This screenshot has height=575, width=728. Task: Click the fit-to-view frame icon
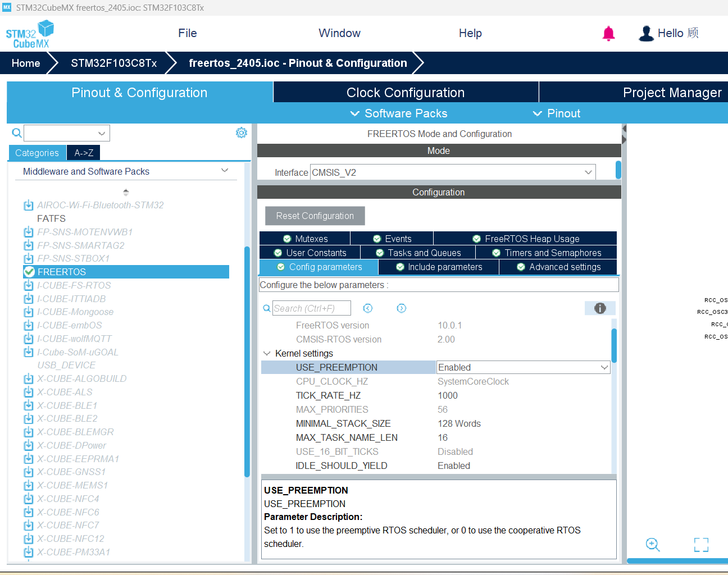pyautogui.click(x=701, y=545)
